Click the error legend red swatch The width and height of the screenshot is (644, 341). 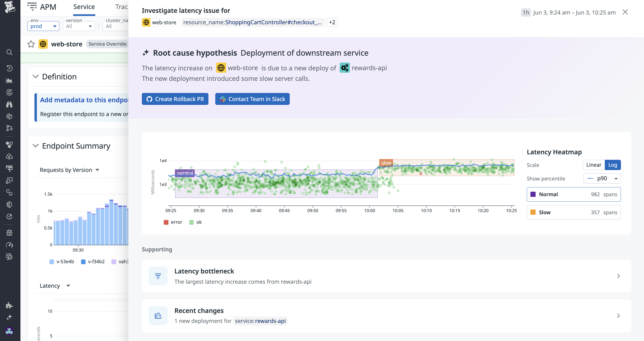(166, 222)
